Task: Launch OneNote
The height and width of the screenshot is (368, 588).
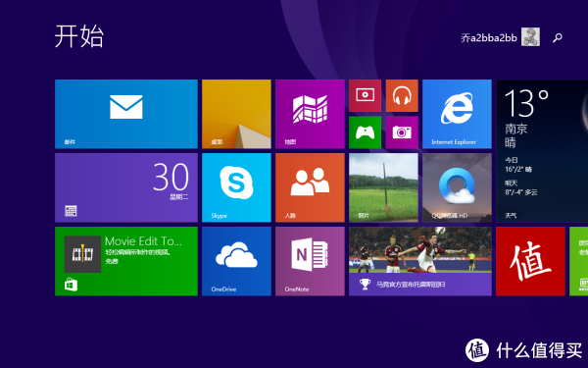Action: (x=310, y=261)
